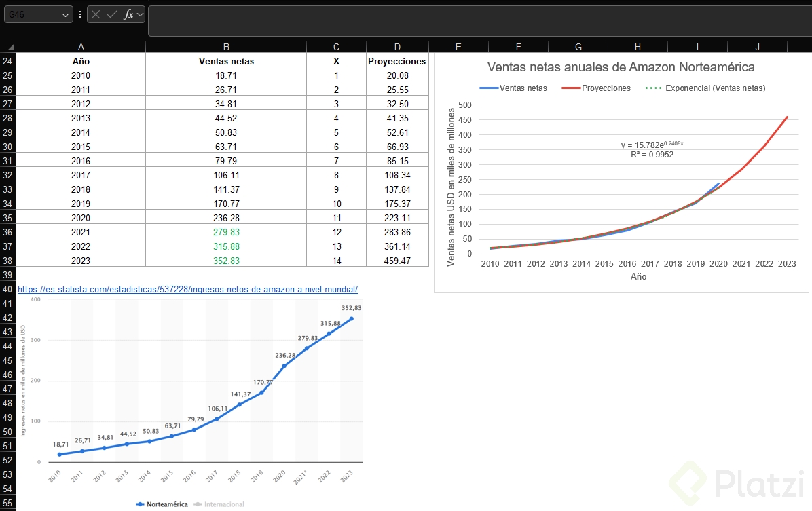Select the year cell 2023 in table
This screenshot has width=812, height=511.
(81, 261)
